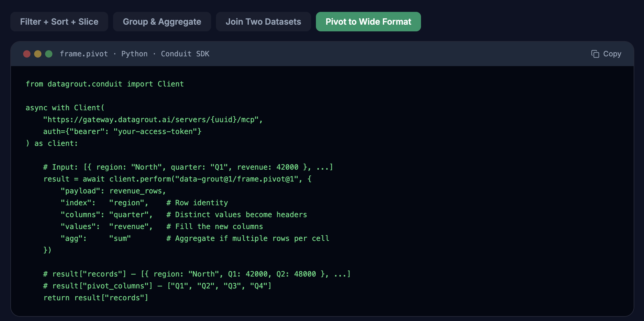
Task: Click the '# Row identity' comment
Action: tap(197, 203)
